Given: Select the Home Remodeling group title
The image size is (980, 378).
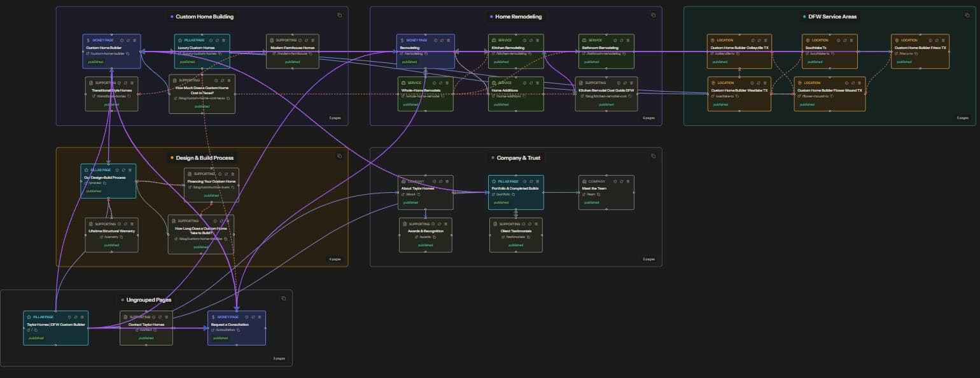Looking at the screenshot, I should pyautogui.click(x=519, y=17).
